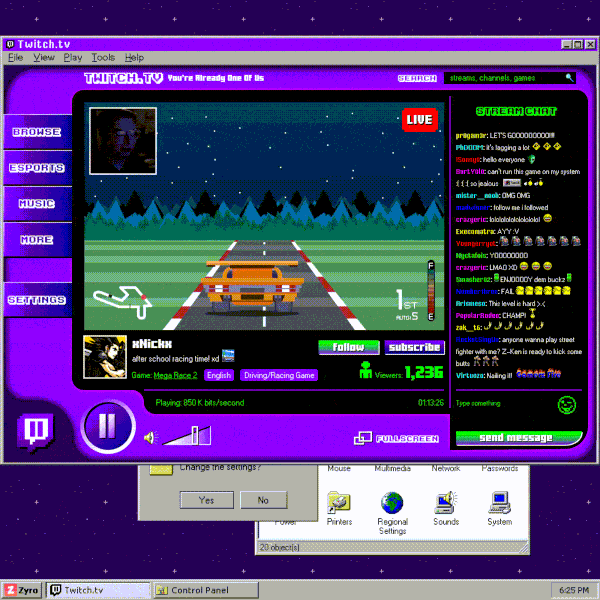Send the chat message

click(x=518, y=438)
